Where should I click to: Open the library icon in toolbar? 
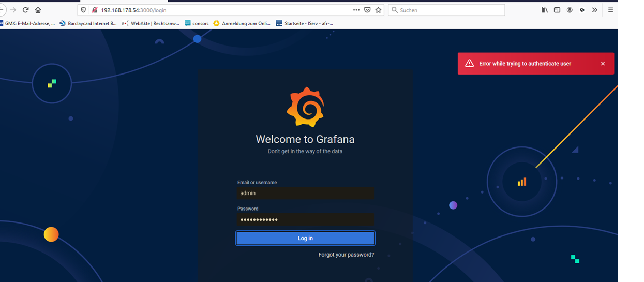click(545, 10)
